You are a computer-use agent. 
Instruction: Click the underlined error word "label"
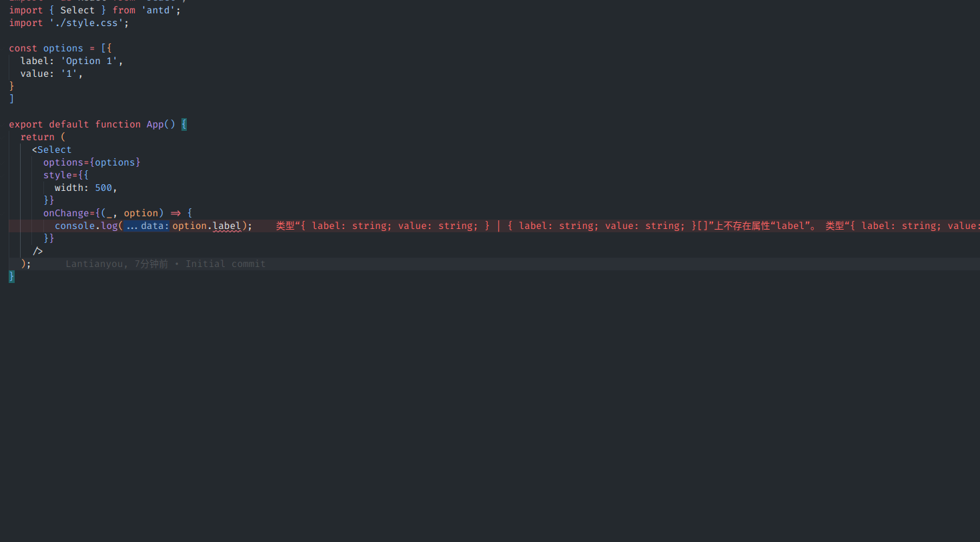tap(226, 226)
